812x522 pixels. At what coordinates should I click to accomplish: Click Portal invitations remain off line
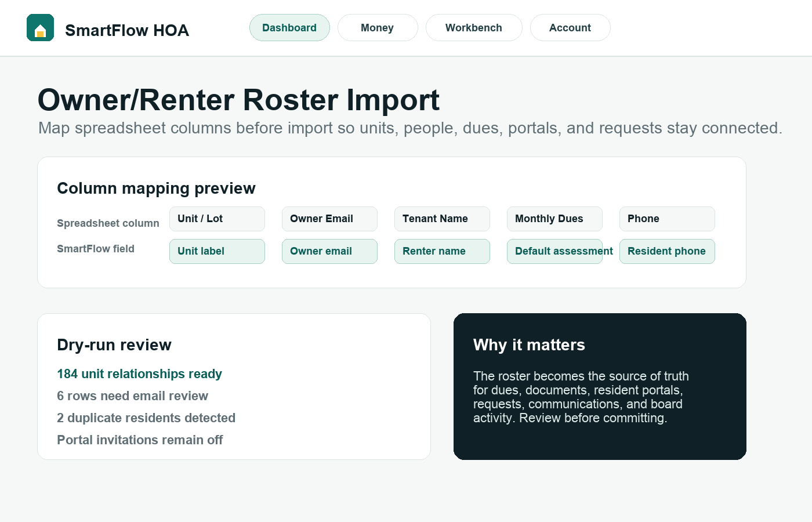point(140,440)
